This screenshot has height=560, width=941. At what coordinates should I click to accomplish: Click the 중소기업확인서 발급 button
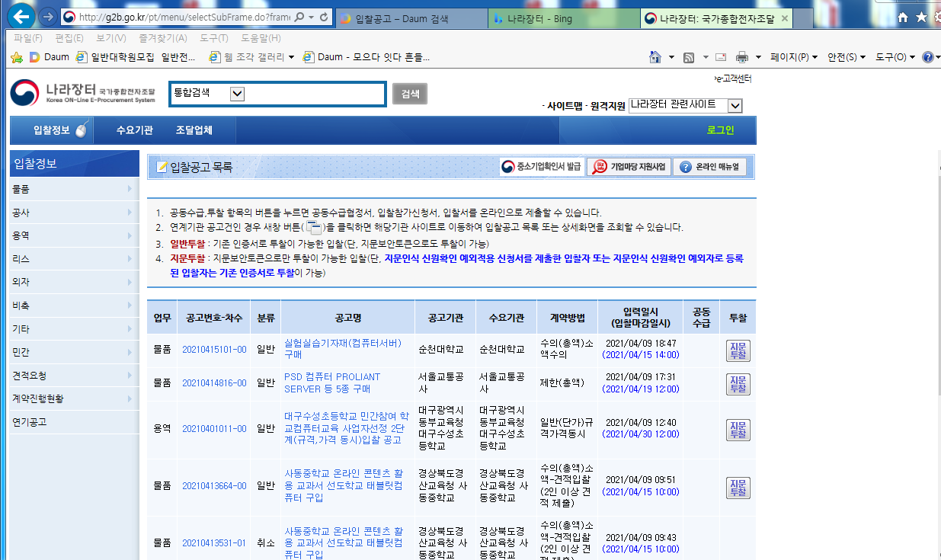tap(542, 167)
